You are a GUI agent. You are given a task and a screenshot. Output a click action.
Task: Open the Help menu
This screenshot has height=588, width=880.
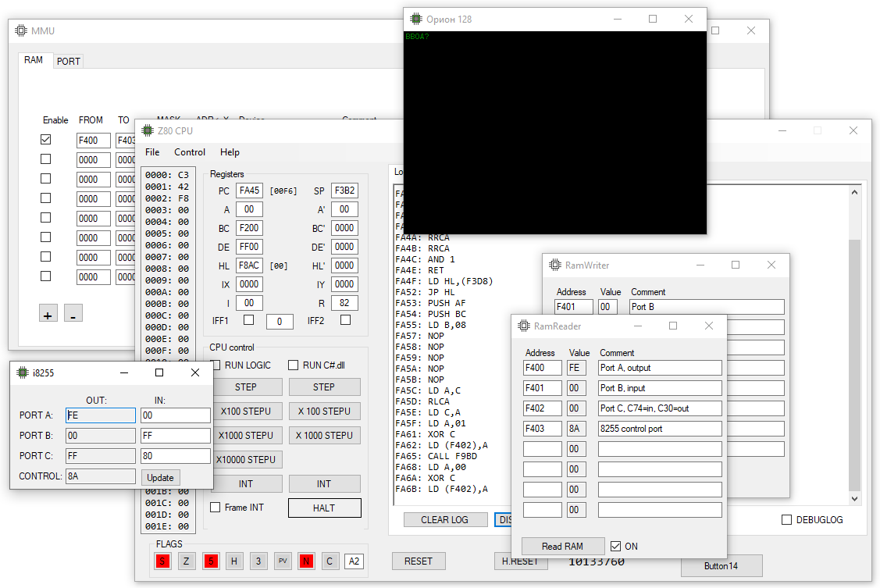coord(230,152)
